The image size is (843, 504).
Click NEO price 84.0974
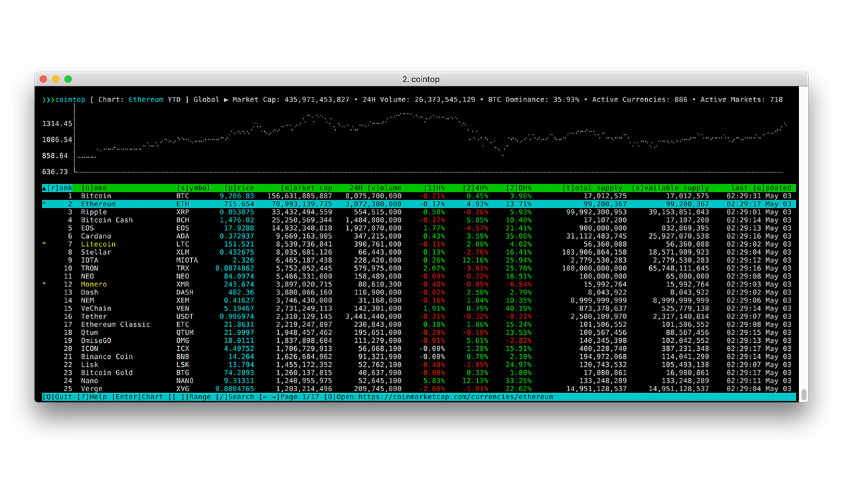239,276
